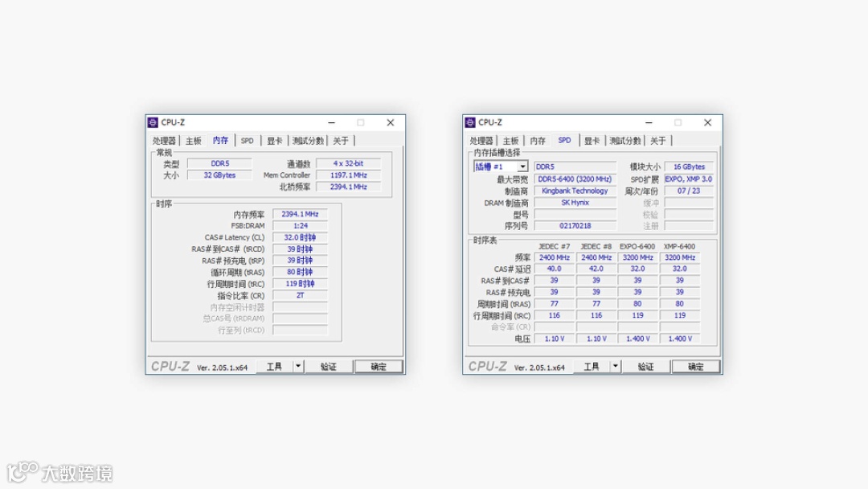The image size is (868, 489).
Task: Click 工具 button in left CPU-Z window
Action: click(x=275, y=367)
